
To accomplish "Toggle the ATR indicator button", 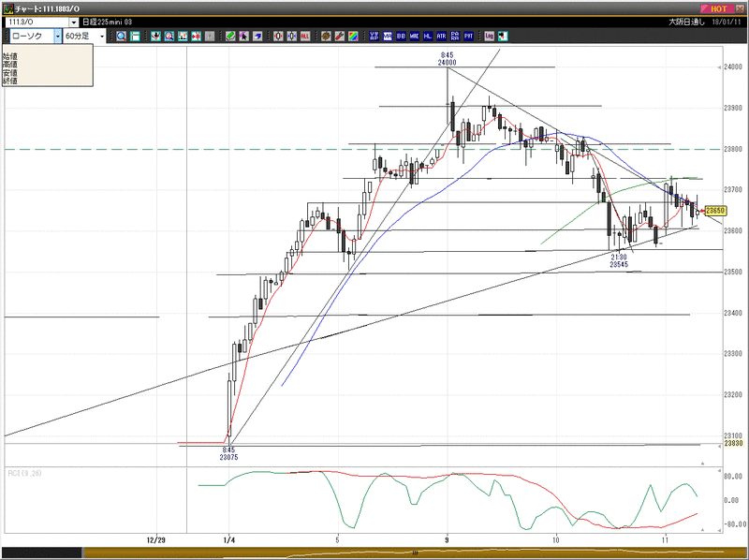I will [441, 36].
